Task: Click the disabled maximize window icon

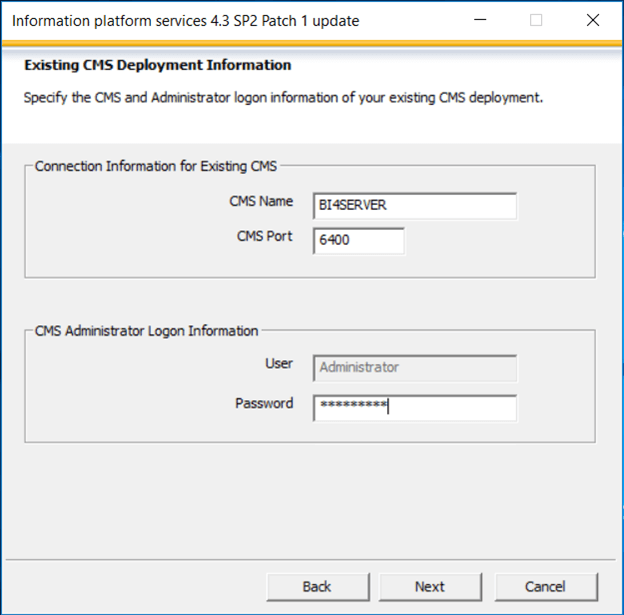Action: (x=536, y=20)
